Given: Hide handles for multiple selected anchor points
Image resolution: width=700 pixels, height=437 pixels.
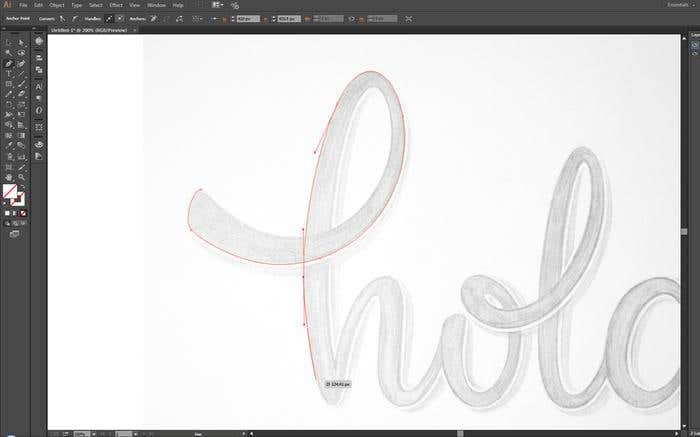Looking at the screenshot, I should point(120,19).
